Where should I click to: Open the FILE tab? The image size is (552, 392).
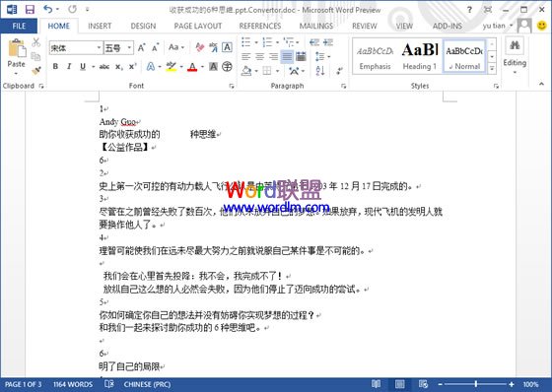pyautogui.click(x=19, y=26)
